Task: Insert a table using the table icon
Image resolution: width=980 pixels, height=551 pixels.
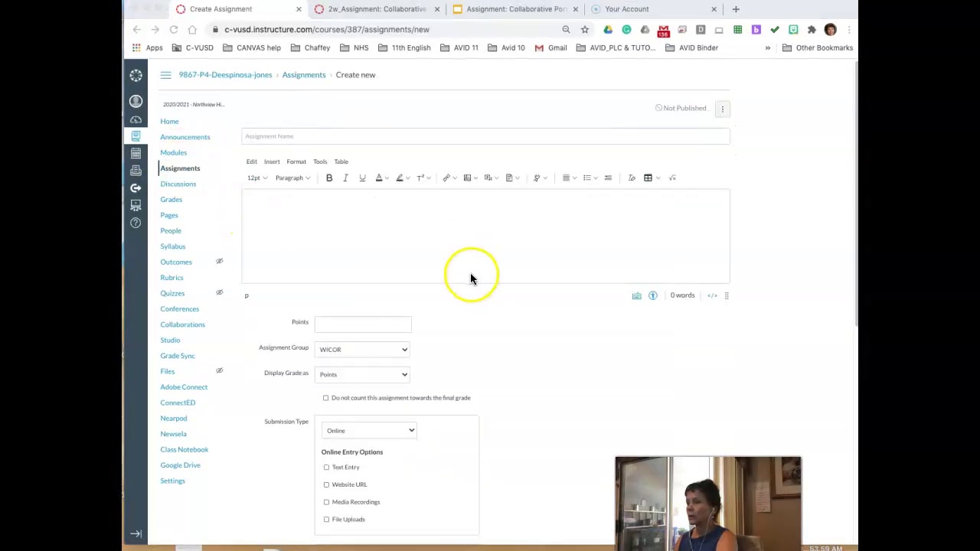Action: (x=648, y=178)
